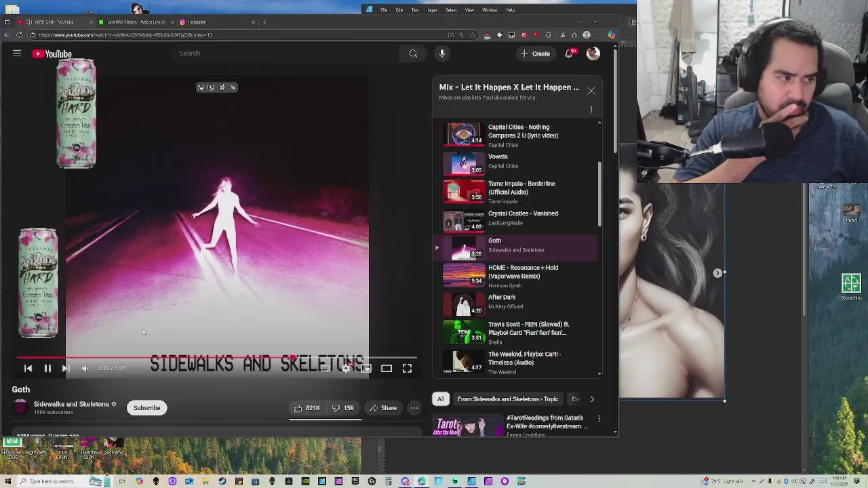
Task: Click the video progress bar scrubber
Action: coord(293,358)
